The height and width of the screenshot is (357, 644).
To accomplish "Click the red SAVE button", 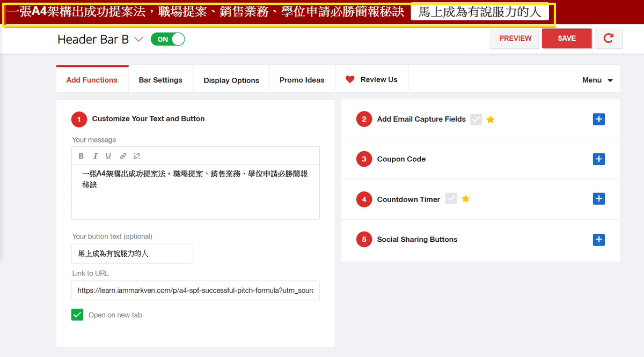I will tap(567, 39).
